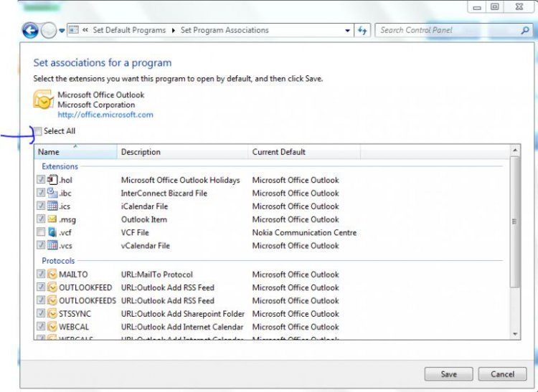Image resolution: width=538 pixels, height=392 pixels.
Task: Select Set Default Programs breadcrumb
Action: (129, 30)
